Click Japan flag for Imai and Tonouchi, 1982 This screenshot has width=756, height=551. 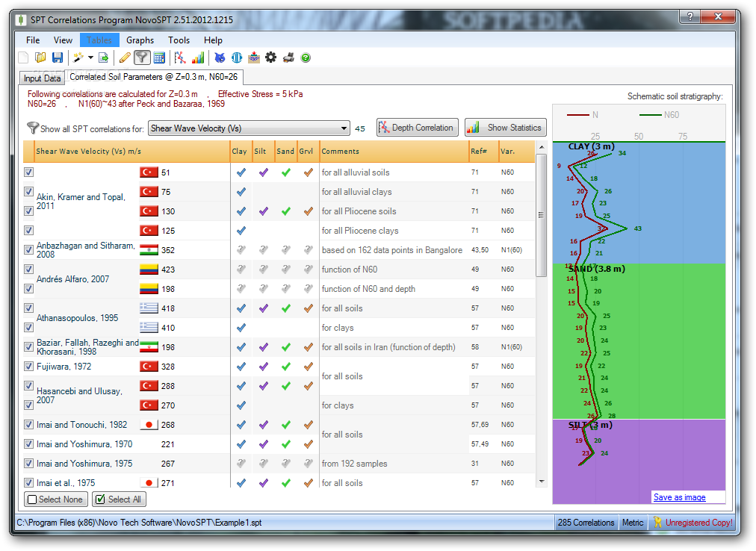149,425
